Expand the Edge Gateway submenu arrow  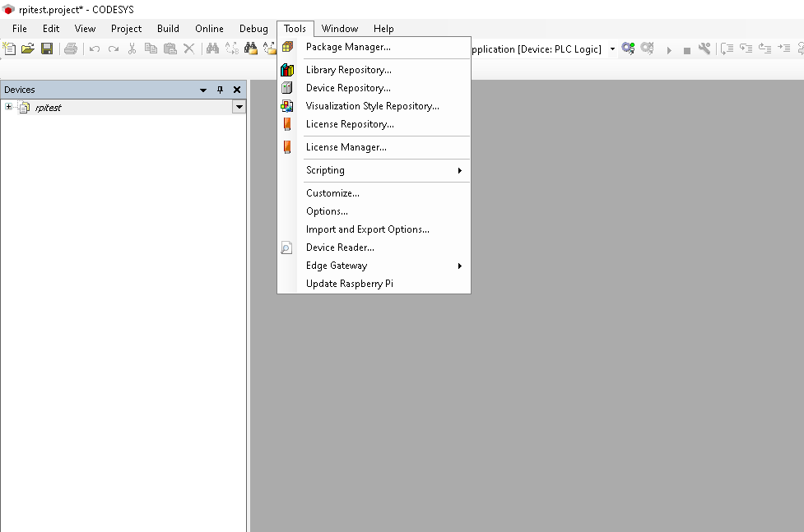pyautogui.click(x=460, y=266)
